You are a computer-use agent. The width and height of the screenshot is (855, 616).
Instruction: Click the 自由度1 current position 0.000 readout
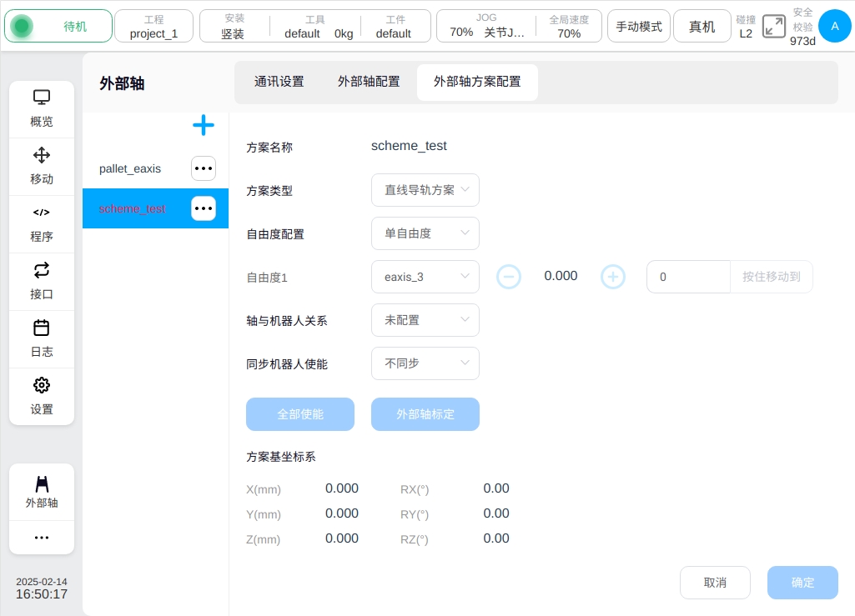[x=561, y=276]
